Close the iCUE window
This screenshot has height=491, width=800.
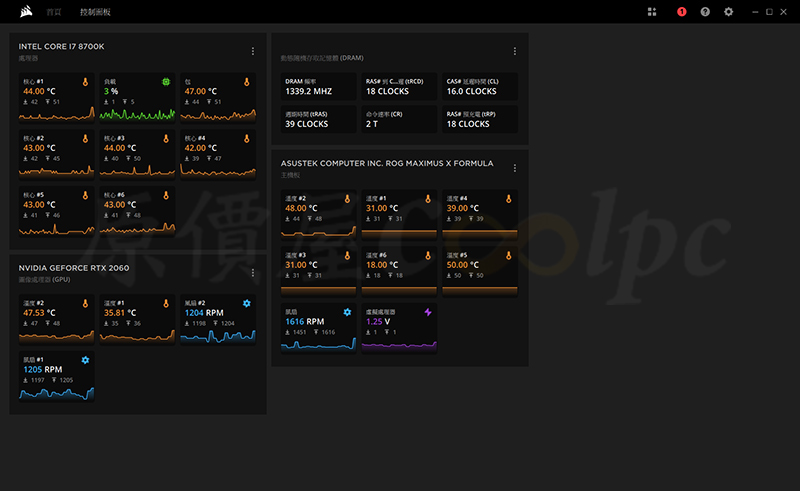[784, 12]
